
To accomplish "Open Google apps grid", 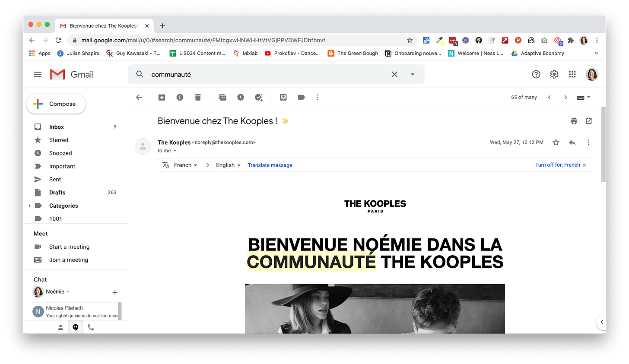I will (572, 75).
